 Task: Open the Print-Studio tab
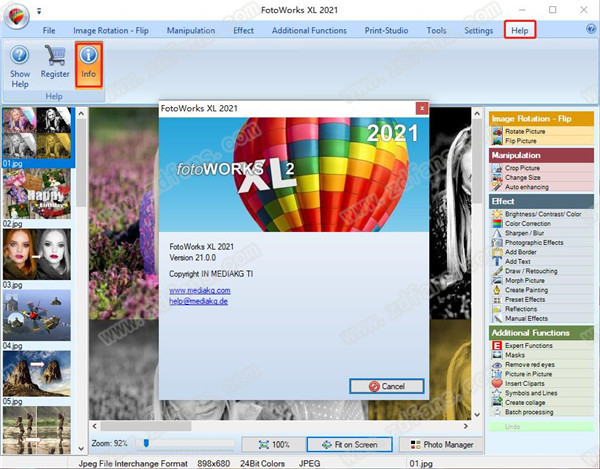pyautogui.click(x=386, y=30)
